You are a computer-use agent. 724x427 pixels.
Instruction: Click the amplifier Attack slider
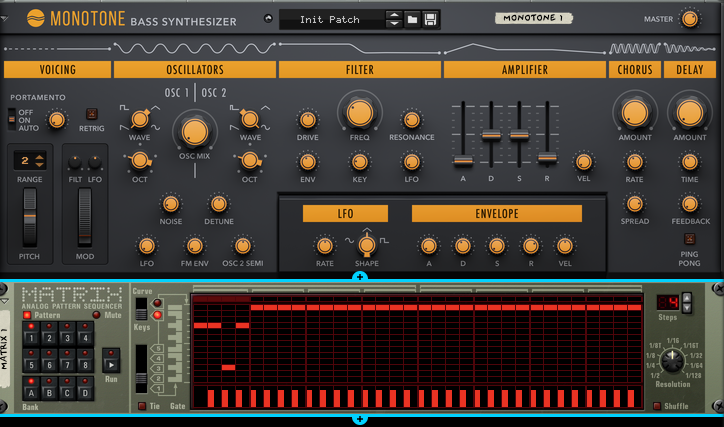(463, 161)
